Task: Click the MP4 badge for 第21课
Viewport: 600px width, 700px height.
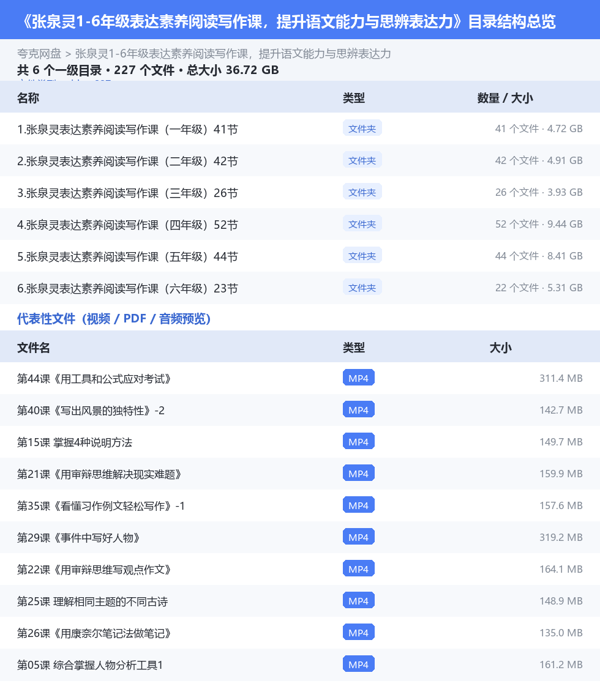Action: 359,473
